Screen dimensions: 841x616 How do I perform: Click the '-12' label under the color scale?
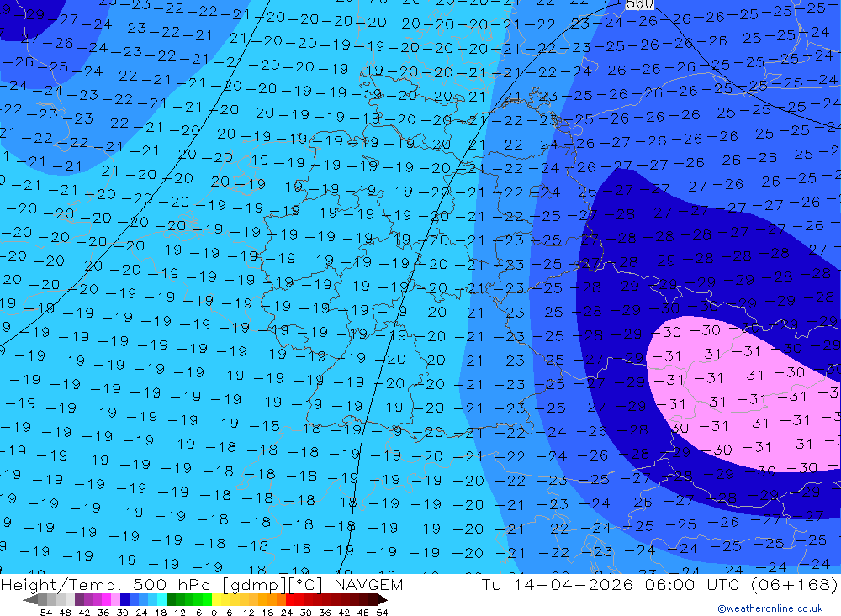point(176,613)
